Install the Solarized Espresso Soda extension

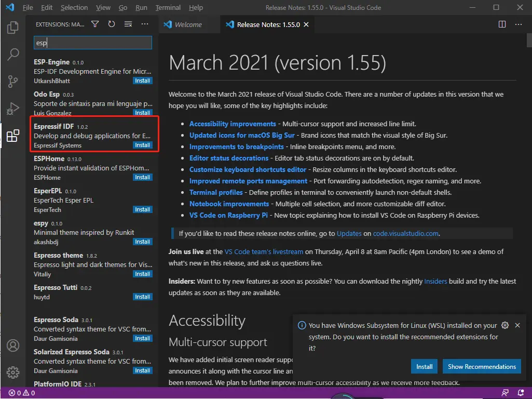pyautogui.click(x=143, y=370)
